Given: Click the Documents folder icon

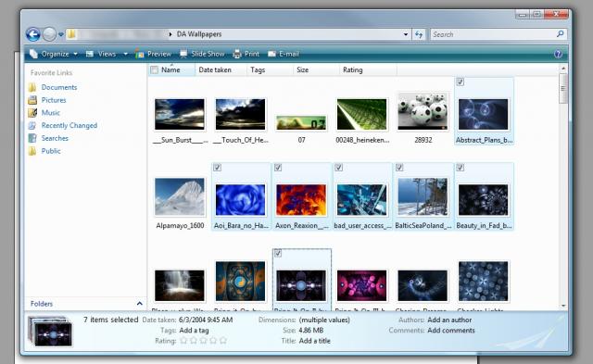Looking at the screenshot, I should coord(32,87).
